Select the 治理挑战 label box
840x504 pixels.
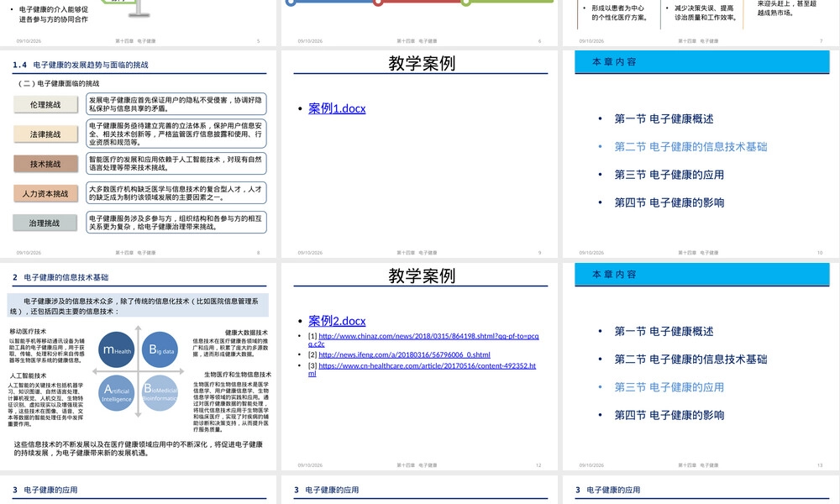(x=45, y=223)
